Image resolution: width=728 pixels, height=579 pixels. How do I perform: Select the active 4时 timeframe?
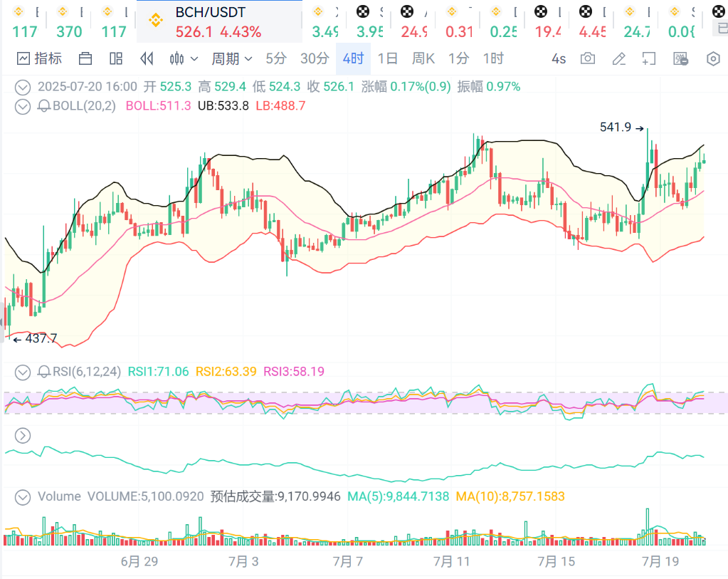point(353,58)
